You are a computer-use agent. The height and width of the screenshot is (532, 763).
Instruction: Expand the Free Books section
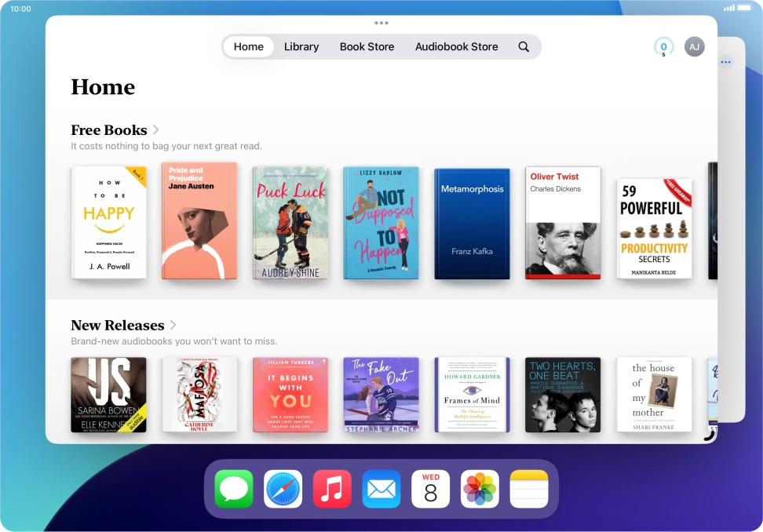point(155,129)
